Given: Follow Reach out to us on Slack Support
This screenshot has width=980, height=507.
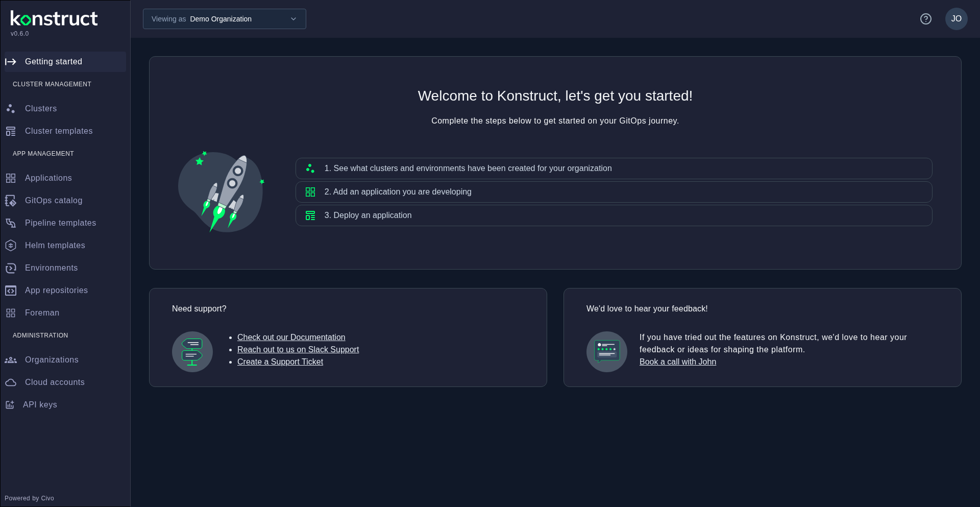Looking at the screenshot, I should [x=298, y=350].
